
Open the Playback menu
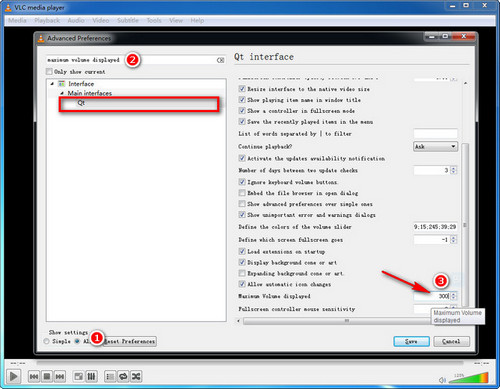coord(47,20)
